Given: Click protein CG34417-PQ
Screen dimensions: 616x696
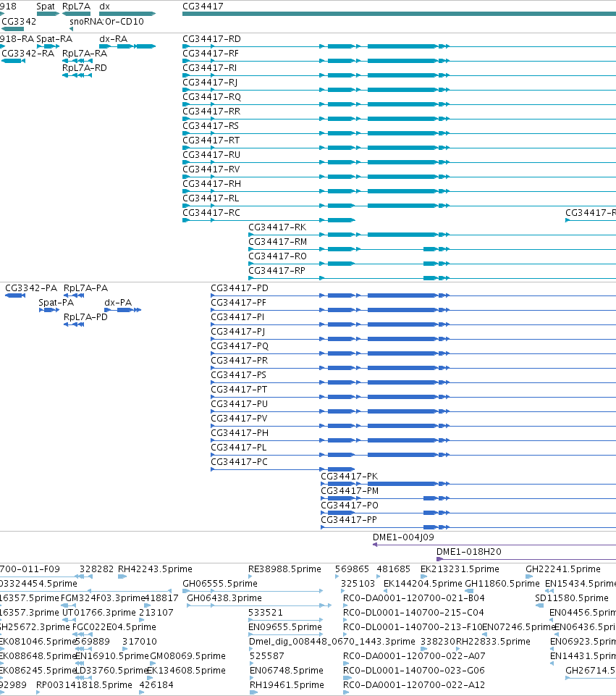Looking at the screenshot, I should 240,346.
